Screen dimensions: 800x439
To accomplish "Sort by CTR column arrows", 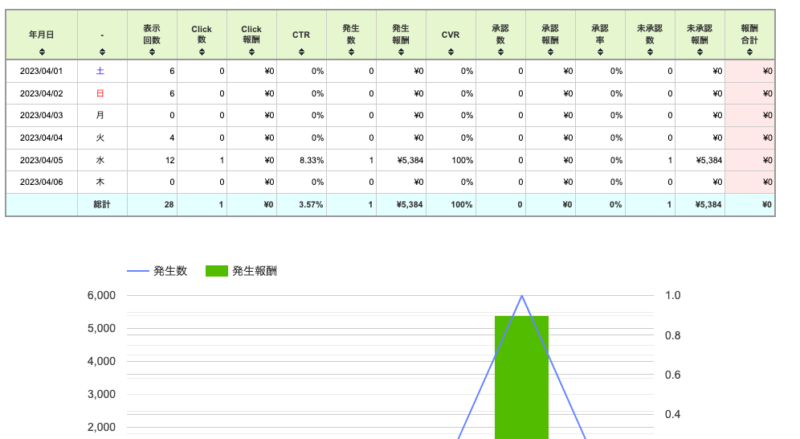I will click(302, 52).
